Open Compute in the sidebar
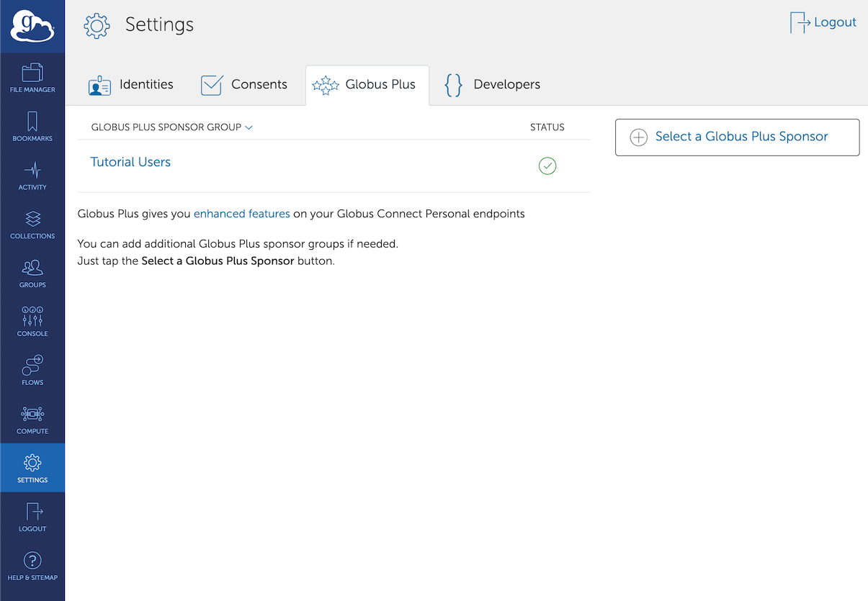This screenshot has width=868, height=601. [32, 420]
